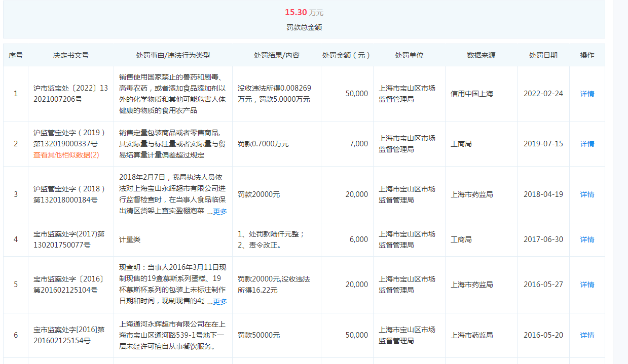This screenshot has width=628, height=364.
Task: Click the date 2016-05-27
Action: click(x=543, y=285)
